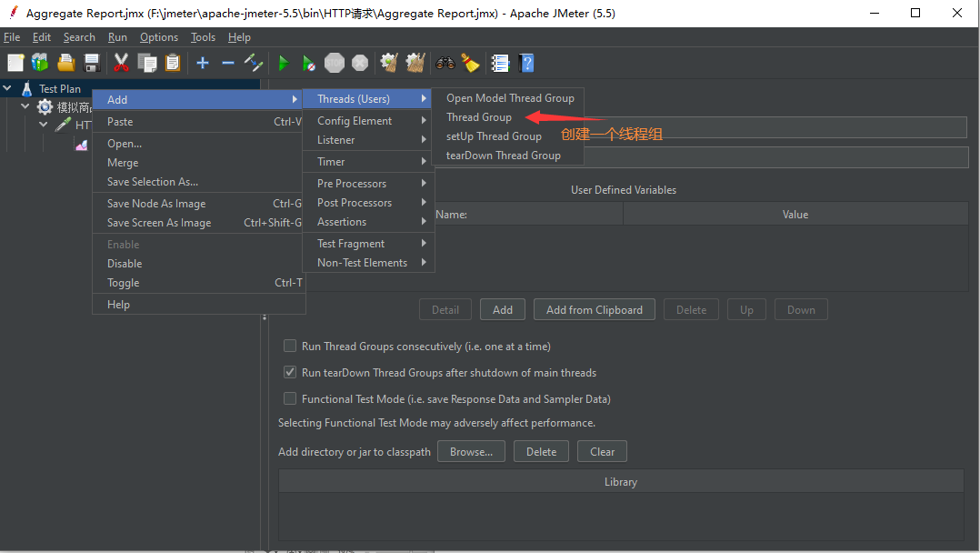Expand the Threads (Users) submenu

[369, 99]
